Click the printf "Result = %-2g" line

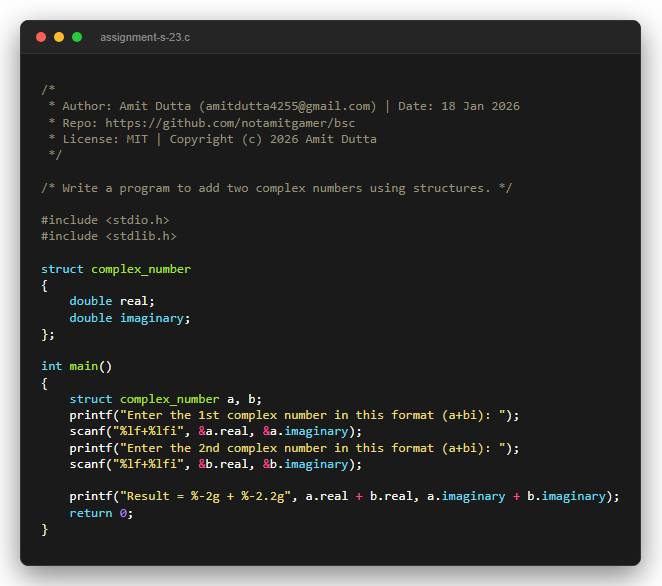(345, 496)
